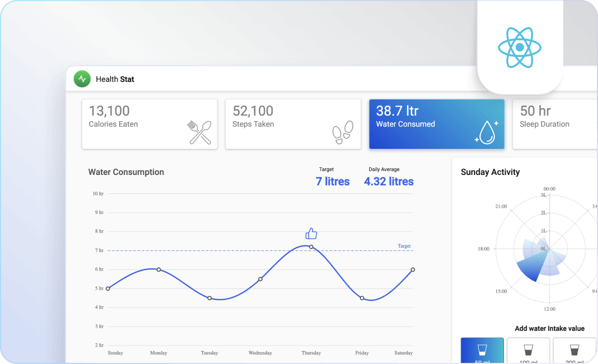
Task: Click the green Health Stat pulse logo
Action: pyautogui.click(x=82, y=79)
